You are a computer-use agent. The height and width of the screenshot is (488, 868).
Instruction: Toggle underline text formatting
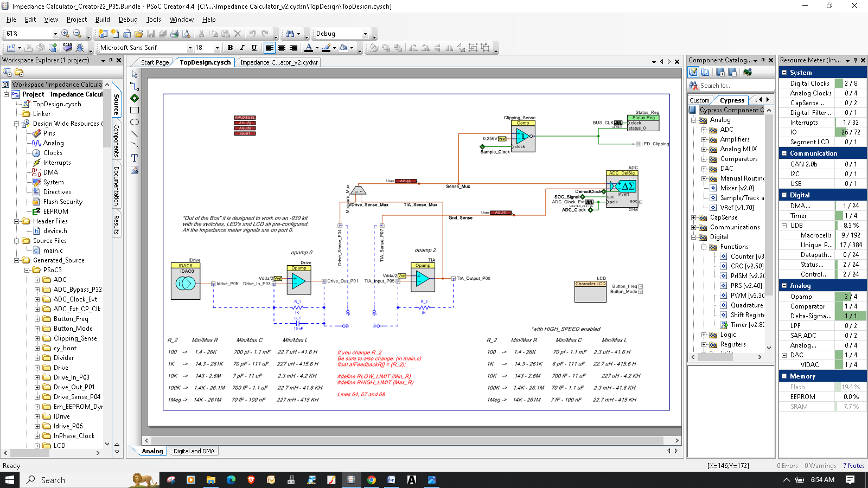254,48
